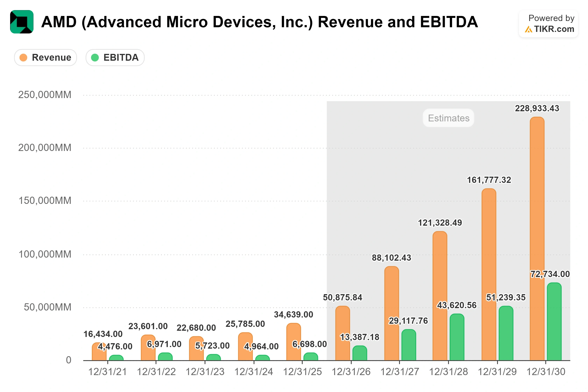Viewport: 588px width, 392px height.
Task: Select the 12/31/27 revenue bar
Action: click(391, 313)
